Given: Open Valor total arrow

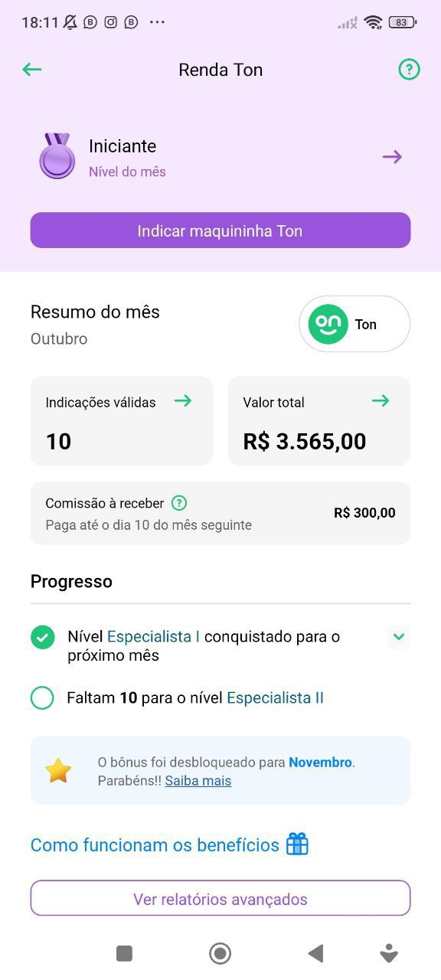Looking at the screenshot, I should [381, 400].
